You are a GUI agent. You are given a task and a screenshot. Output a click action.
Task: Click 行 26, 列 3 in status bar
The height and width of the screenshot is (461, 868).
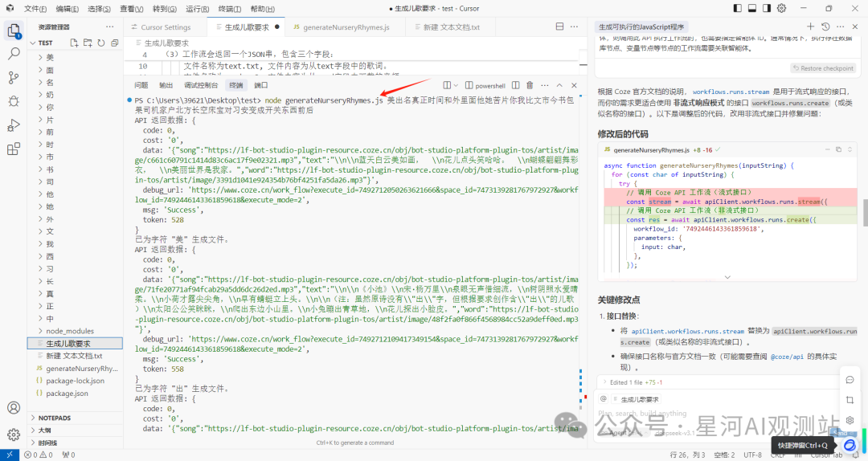pos(687,455)
